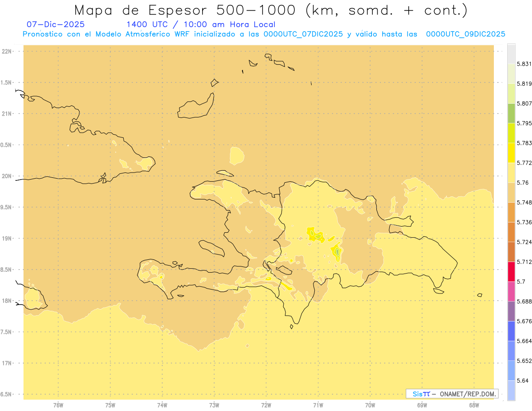Click the light gray swatch above 5.831
Image resolution: width=532 pixels, height=411 pixels.
[511, 54]
